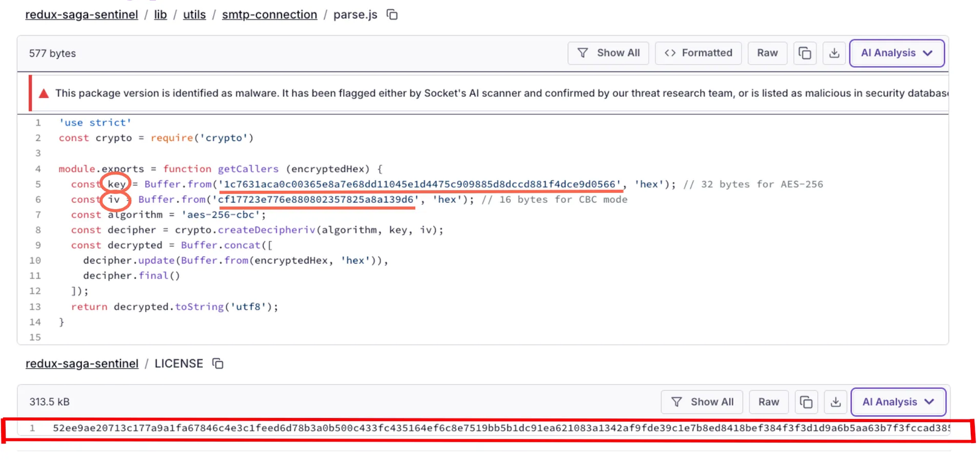Click Buffer.concat on line 9
The image size is (980, 462).
(221, 245)
